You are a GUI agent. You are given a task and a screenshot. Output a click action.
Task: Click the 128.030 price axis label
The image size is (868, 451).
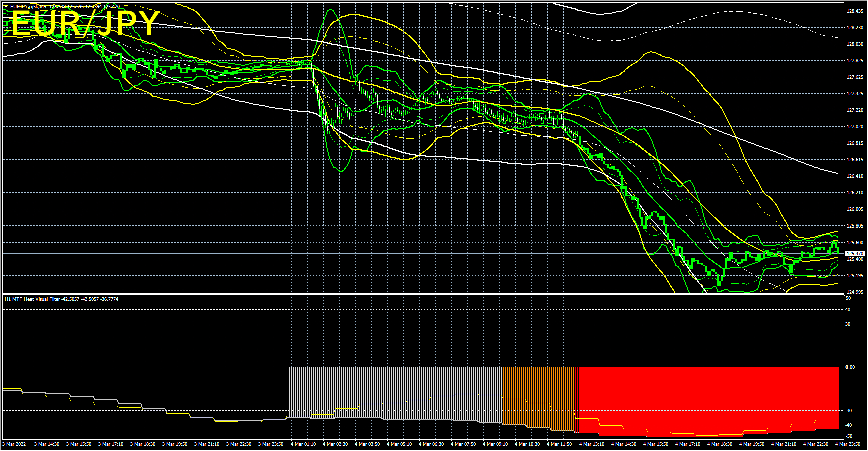(x=854, y=44)
